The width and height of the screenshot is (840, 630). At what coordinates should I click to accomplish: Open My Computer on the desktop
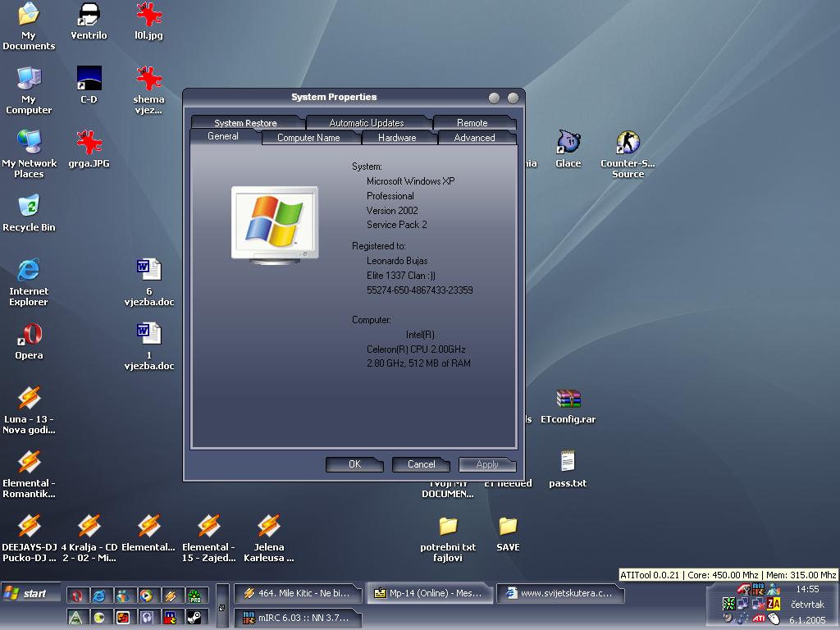[x=29, y=79]
